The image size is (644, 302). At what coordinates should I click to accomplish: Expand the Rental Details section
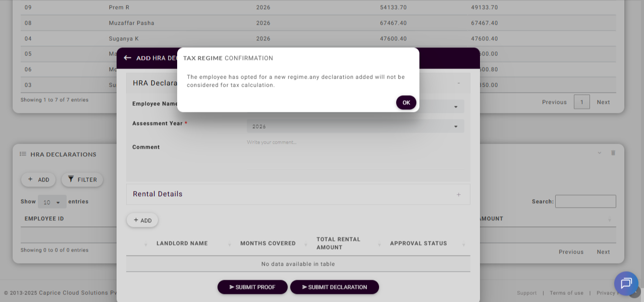pyautogui.click(x=458, y=195)
